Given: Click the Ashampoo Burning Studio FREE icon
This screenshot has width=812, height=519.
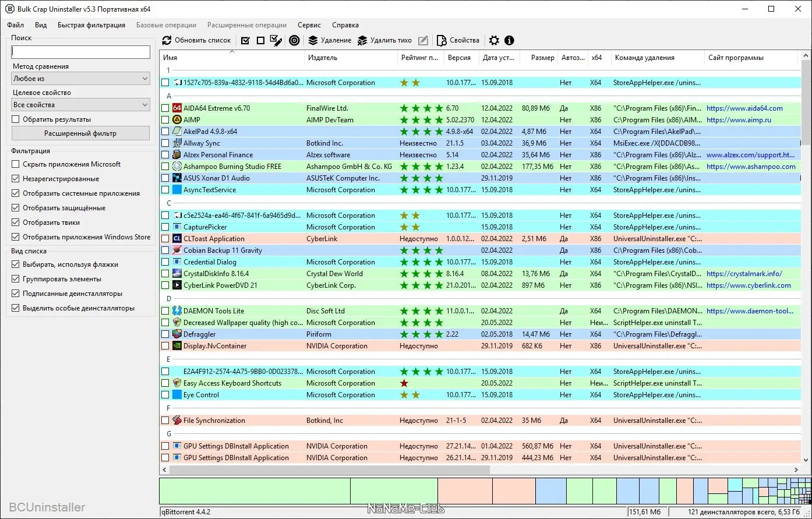Looking at the screenshot, I should 177,167.
